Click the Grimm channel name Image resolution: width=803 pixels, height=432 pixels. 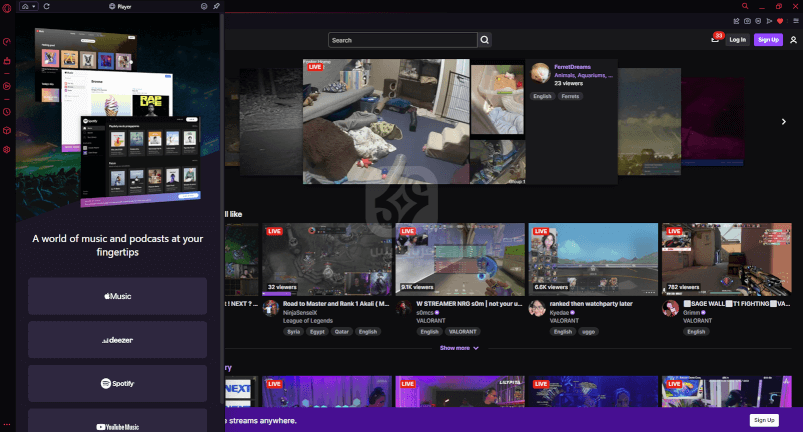tap(691, 313)
